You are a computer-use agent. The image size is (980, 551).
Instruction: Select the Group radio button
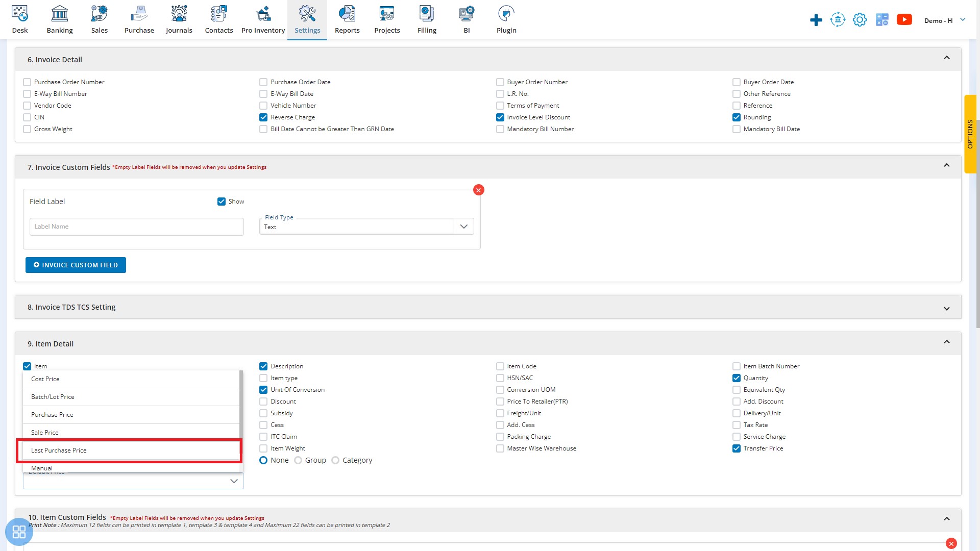[298, 460]
